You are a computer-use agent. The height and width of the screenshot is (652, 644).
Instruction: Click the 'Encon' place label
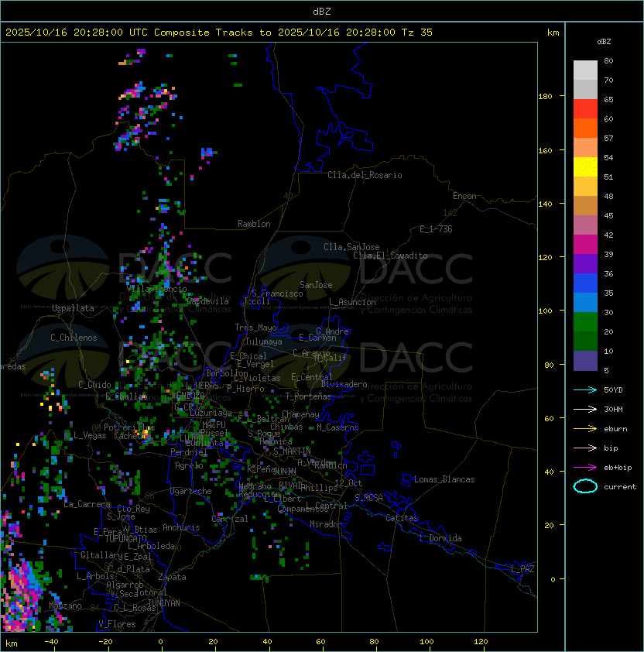(464, 196)
